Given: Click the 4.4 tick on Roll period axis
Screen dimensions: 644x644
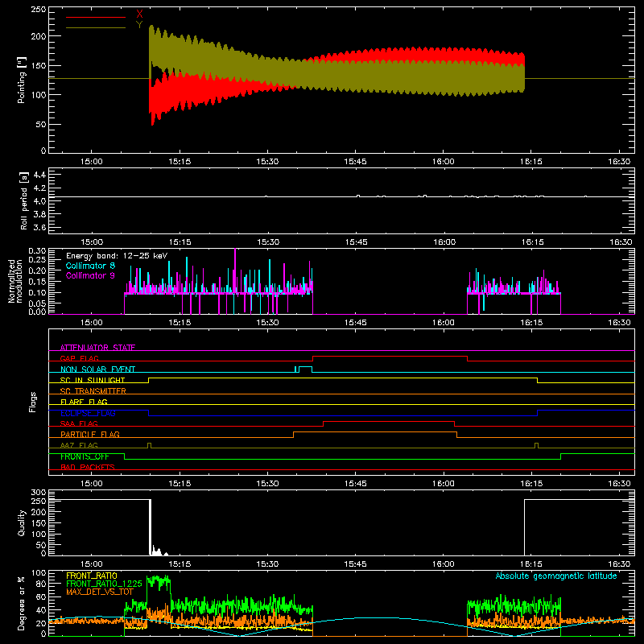Looking at the screenshot, I should (39, 175).
